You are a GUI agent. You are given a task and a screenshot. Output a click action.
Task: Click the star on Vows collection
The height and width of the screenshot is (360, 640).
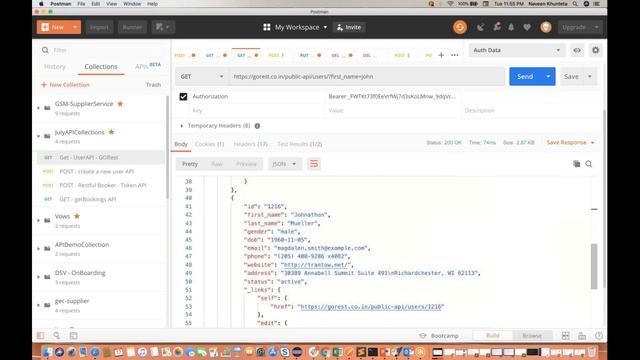pos(77,216)
